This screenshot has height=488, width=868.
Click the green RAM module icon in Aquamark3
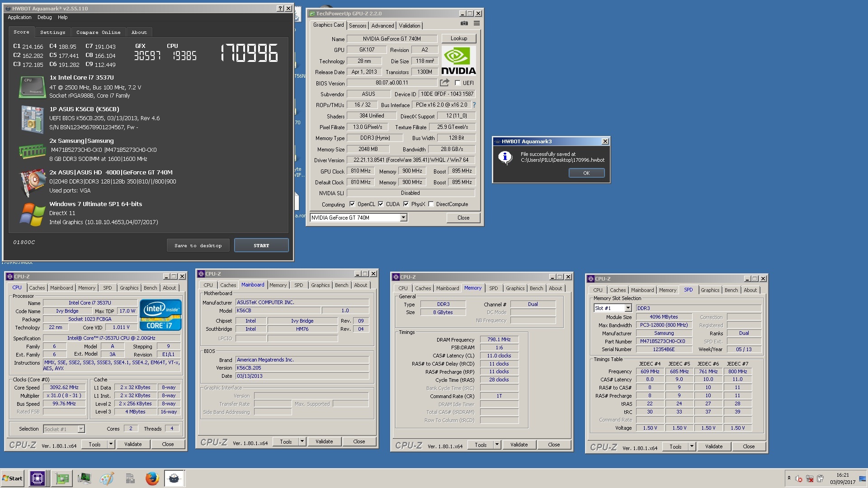32,151
